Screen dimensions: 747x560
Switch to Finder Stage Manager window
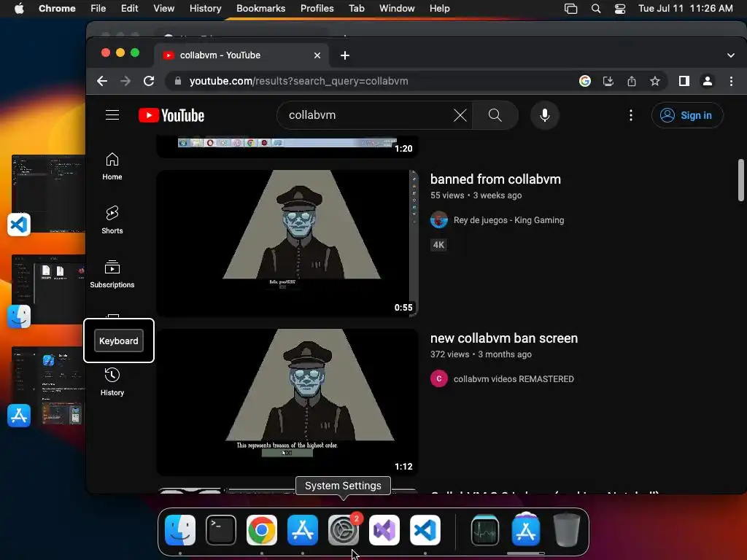tap(47, 289)
